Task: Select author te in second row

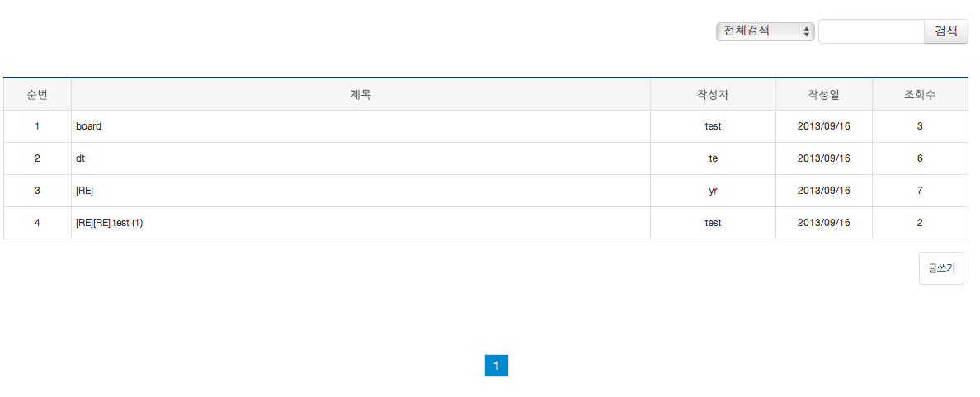Action: tap(713, 158)
